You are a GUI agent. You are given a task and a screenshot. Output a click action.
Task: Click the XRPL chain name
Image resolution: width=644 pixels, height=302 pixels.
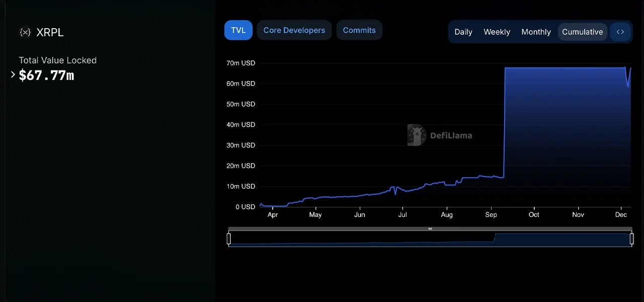50,32
